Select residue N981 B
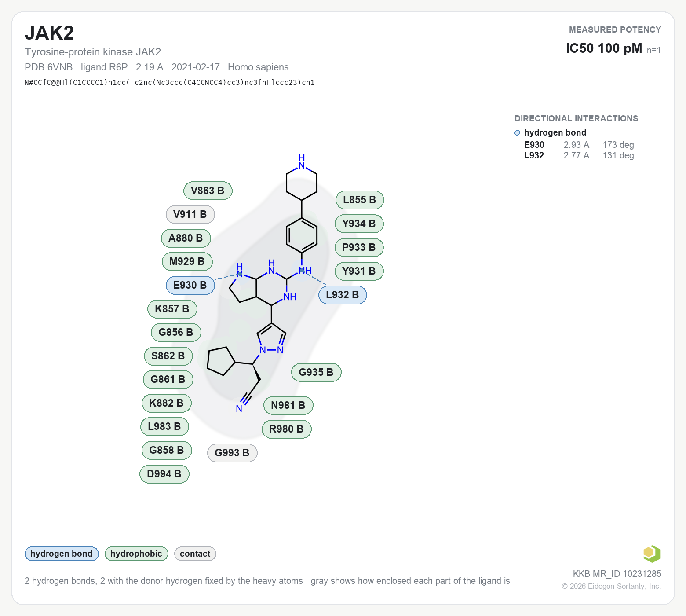Image resolution: width=686 pixels, height=616 pixels. pyautogui.click(x=288, y=405)
